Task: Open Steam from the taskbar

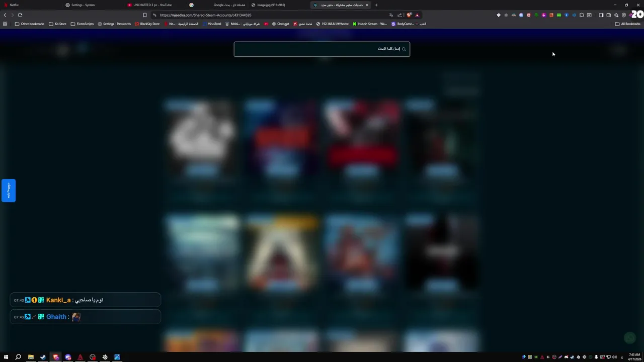Action: [x=43, y=357]
